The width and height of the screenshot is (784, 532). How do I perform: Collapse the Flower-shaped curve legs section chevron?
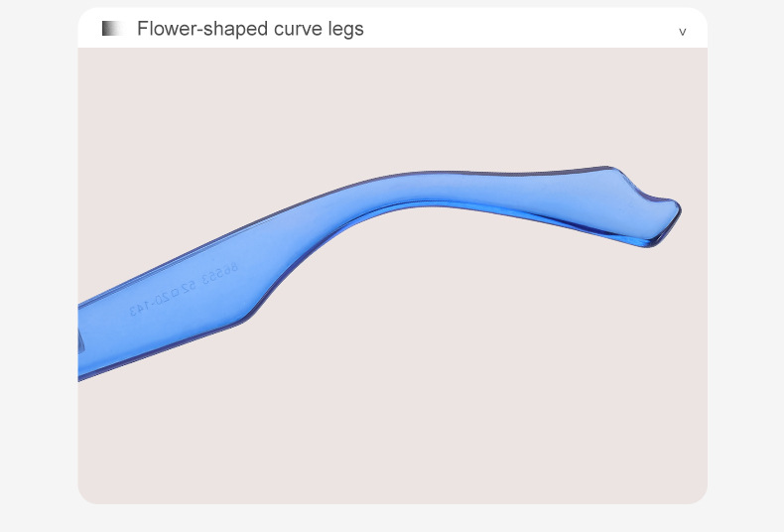coord(682,31)
